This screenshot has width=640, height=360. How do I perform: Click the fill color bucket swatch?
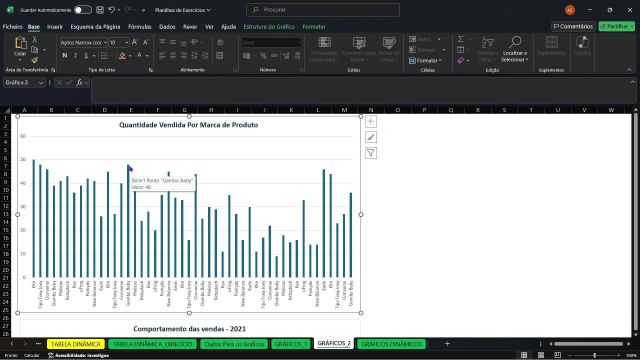click(x=122, y=56)
